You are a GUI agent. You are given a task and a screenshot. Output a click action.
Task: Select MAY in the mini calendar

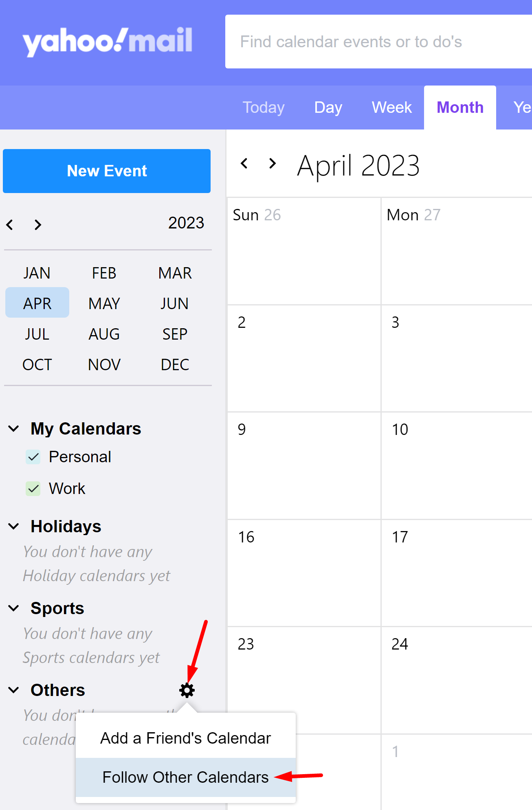[x=104, y=303]
